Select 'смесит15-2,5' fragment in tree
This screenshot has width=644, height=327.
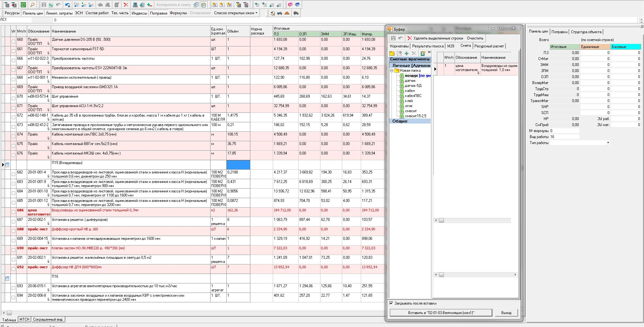tap(415, 116)
